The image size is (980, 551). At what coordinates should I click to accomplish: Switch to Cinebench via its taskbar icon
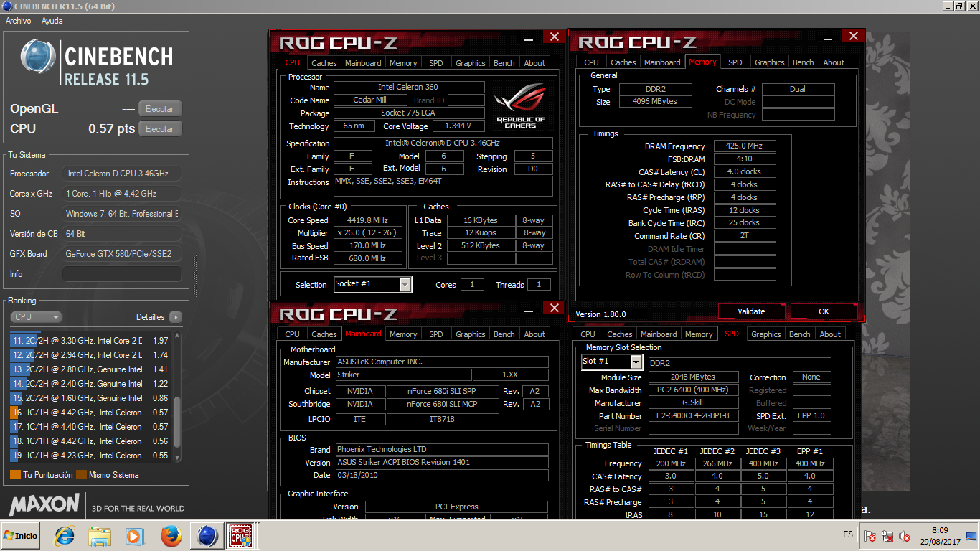(x=207, y=535)
